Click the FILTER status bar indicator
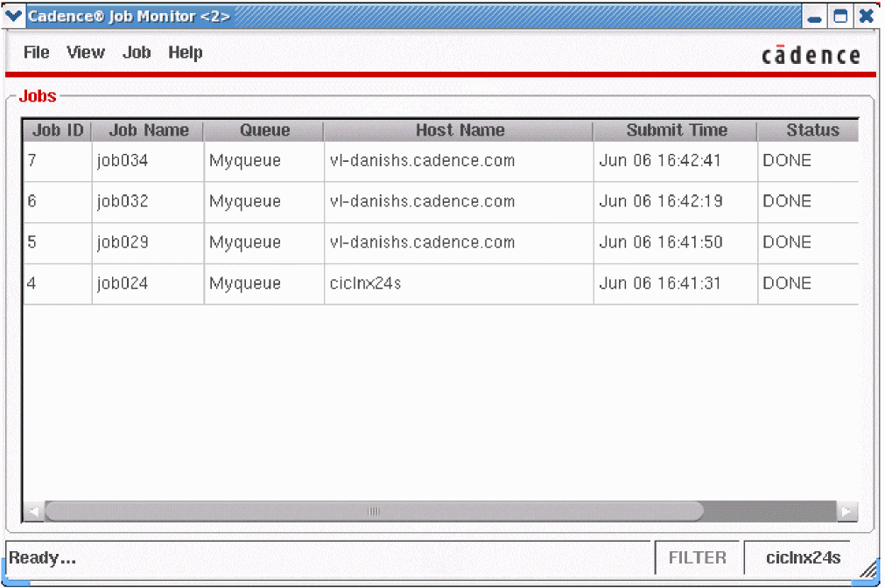 (x=698, y=558)
